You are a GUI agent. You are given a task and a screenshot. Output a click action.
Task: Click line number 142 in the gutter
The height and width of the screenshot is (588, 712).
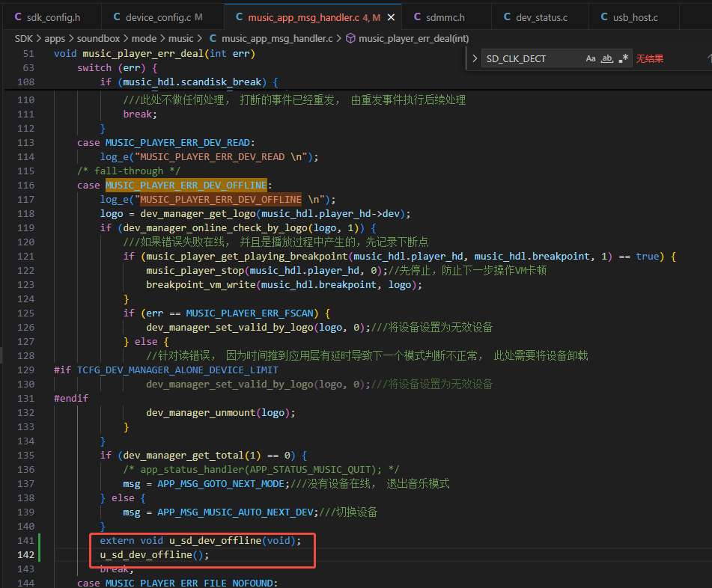click(x=26, y=555)
